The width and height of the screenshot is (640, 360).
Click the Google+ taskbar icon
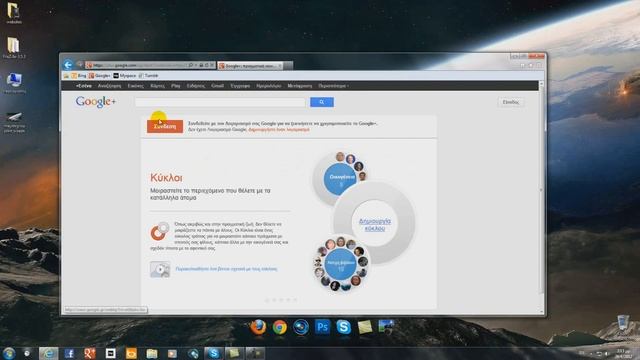point(89,353)
